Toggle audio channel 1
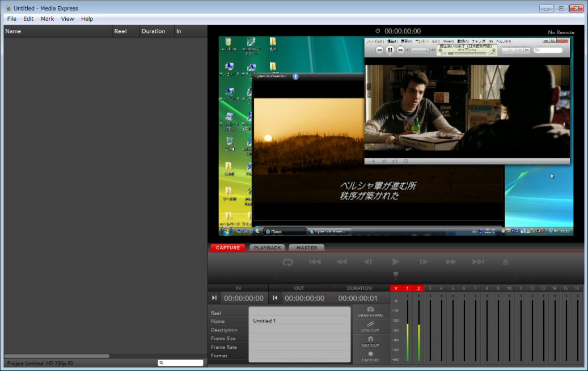The height and width of the screenshot is (371, 588). (x=407, y=288)
